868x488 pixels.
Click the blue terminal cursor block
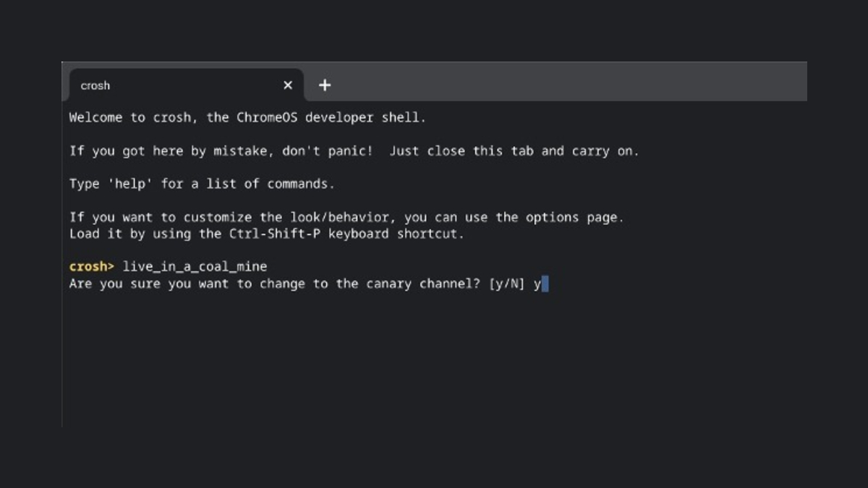545,283
